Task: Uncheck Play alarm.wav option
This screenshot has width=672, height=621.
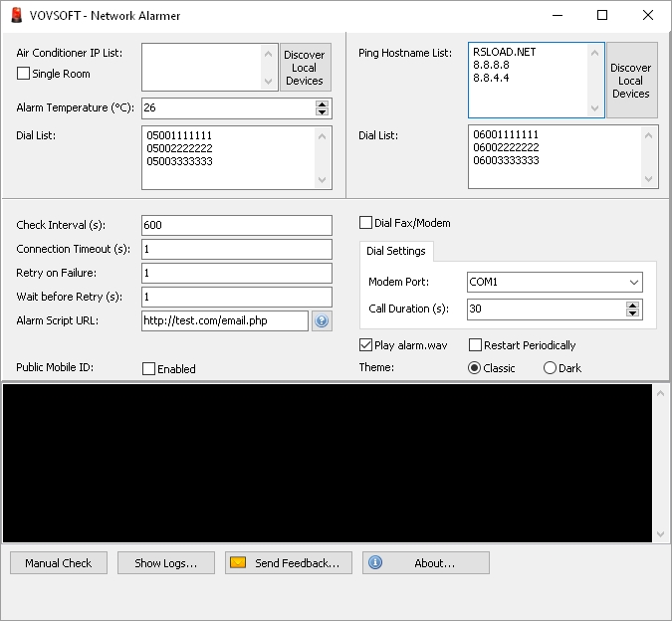Action: click(x=365, y=345)
